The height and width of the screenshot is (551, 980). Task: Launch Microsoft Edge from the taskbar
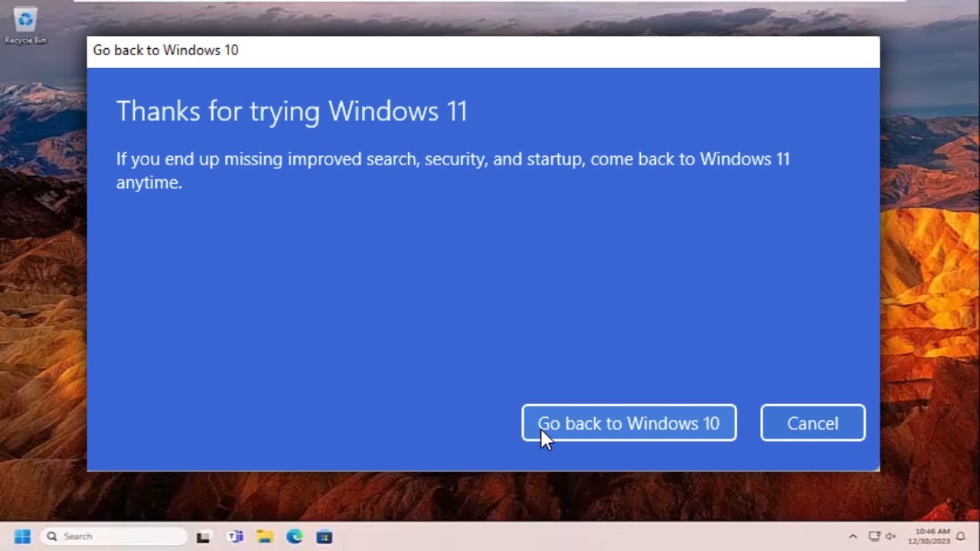tap(295, 537)
